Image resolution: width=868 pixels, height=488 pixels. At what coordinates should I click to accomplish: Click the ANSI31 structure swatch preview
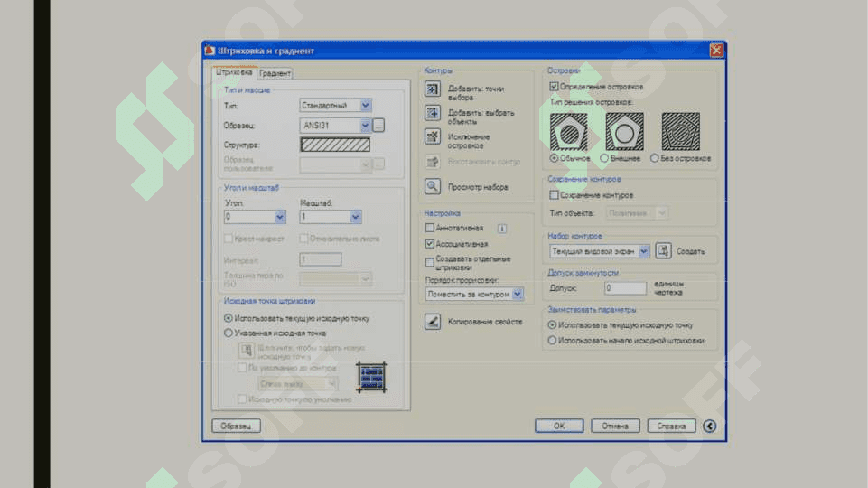(335, 145)
